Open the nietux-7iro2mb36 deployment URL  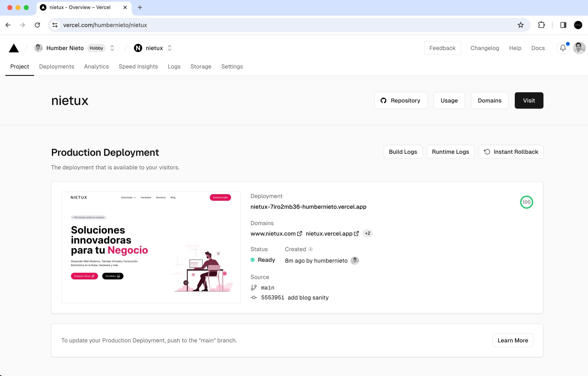point(308,207)
